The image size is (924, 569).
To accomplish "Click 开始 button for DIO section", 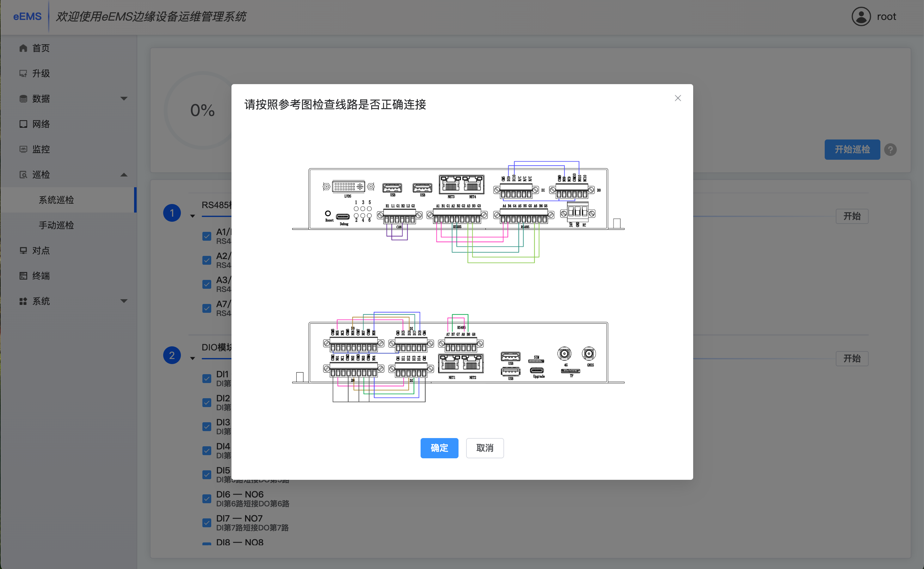I will click(852, 358).
